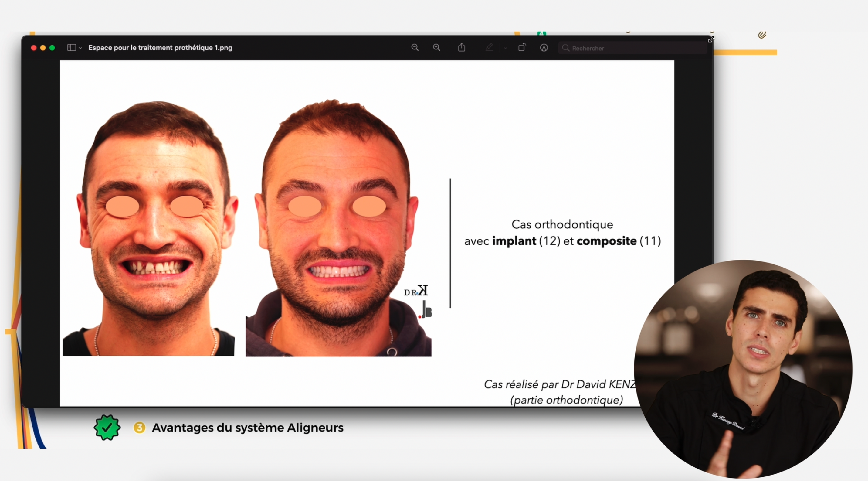Select the Markup pencil tool
Viewport: 868px width, 481px height.
[489, 48]
